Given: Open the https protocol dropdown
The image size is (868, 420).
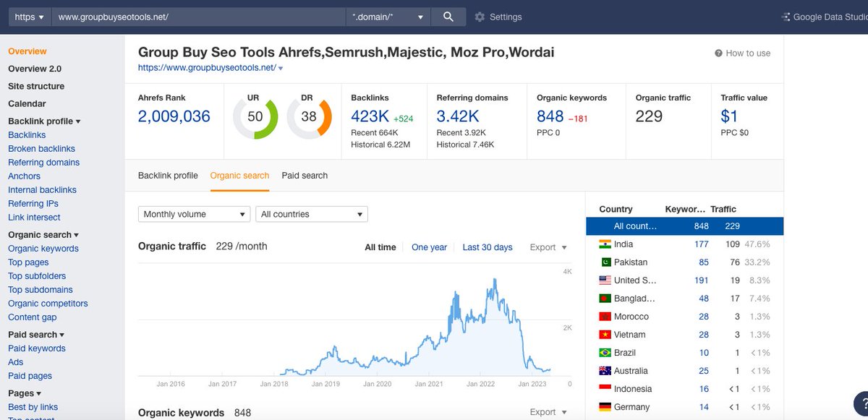Looking at the screenshot, I should [29, 17].
